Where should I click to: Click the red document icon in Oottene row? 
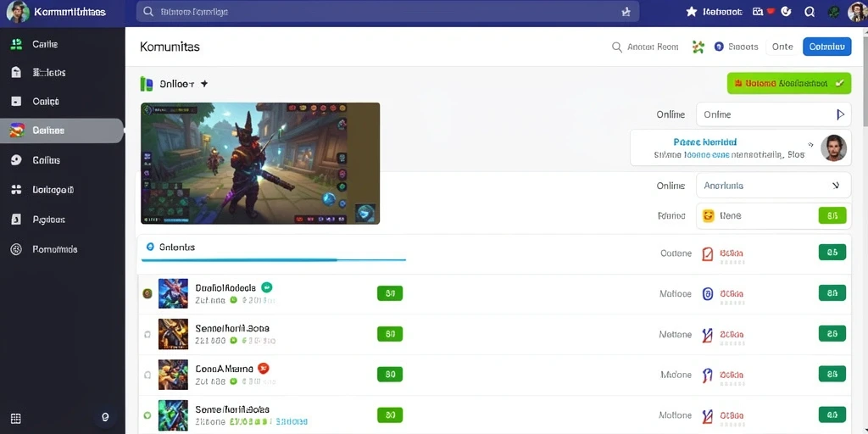[x=707, y=253]
